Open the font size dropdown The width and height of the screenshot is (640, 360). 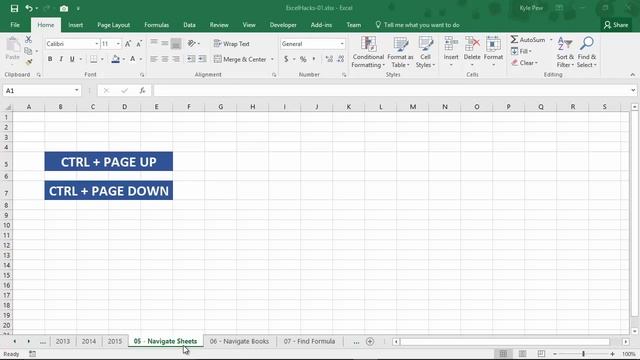tap(118, 44)
